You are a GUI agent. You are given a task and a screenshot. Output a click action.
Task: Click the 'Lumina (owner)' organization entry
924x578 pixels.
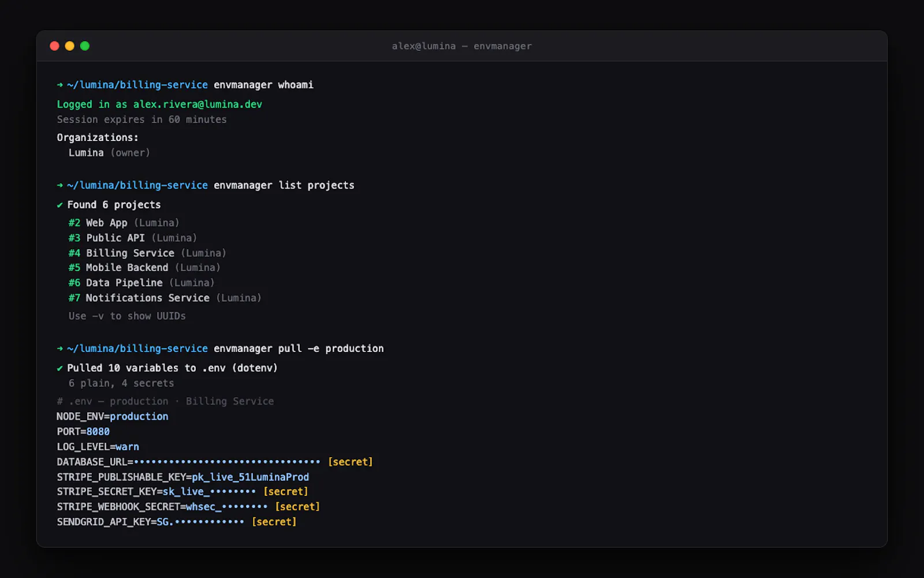pyautogui.click(x=109, y=153)
